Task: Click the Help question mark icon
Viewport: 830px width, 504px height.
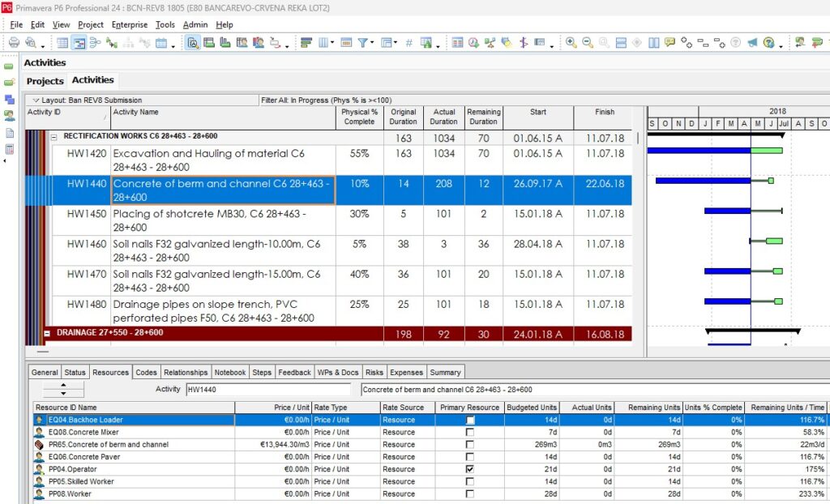Action: [x=768, y=43]
